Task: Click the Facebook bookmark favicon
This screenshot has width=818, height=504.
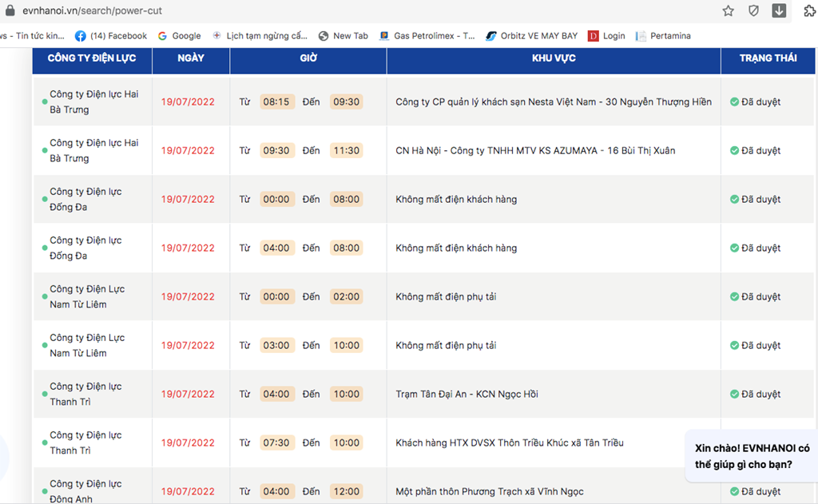Action: [x=81, y=36]
